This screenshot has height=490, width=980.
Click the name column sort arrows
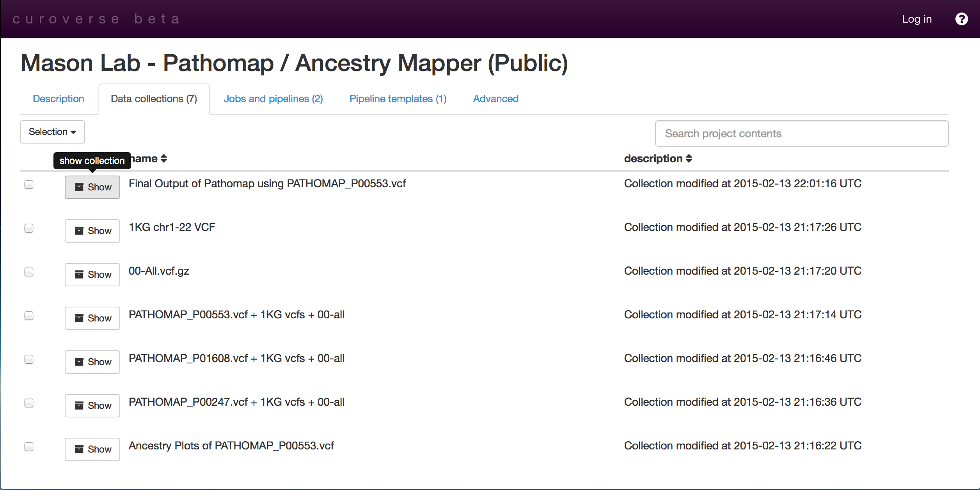tap(164, 158)
